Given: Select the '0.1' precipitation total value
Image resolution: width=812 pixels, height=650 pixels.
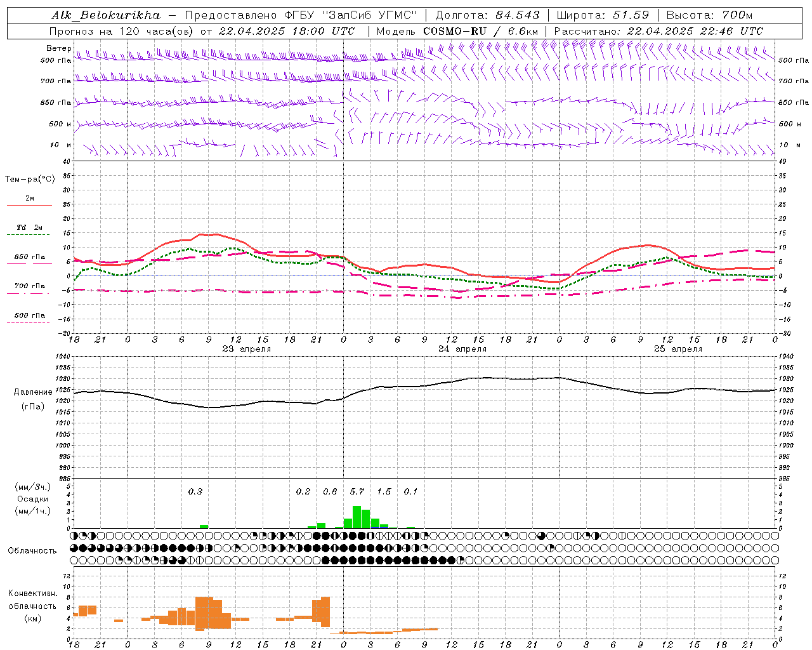Looking at the screenshot, I should coord(411,492).
